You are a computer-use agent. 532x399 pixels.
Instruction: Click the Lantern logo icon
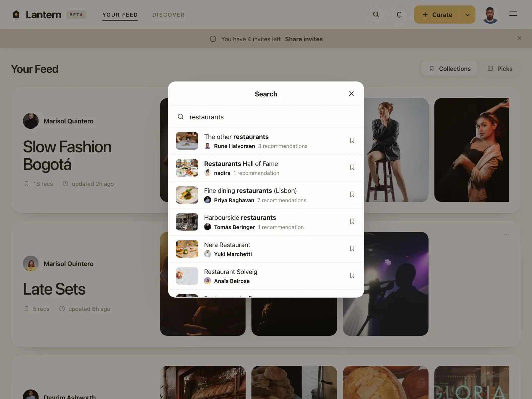[16, 15]
